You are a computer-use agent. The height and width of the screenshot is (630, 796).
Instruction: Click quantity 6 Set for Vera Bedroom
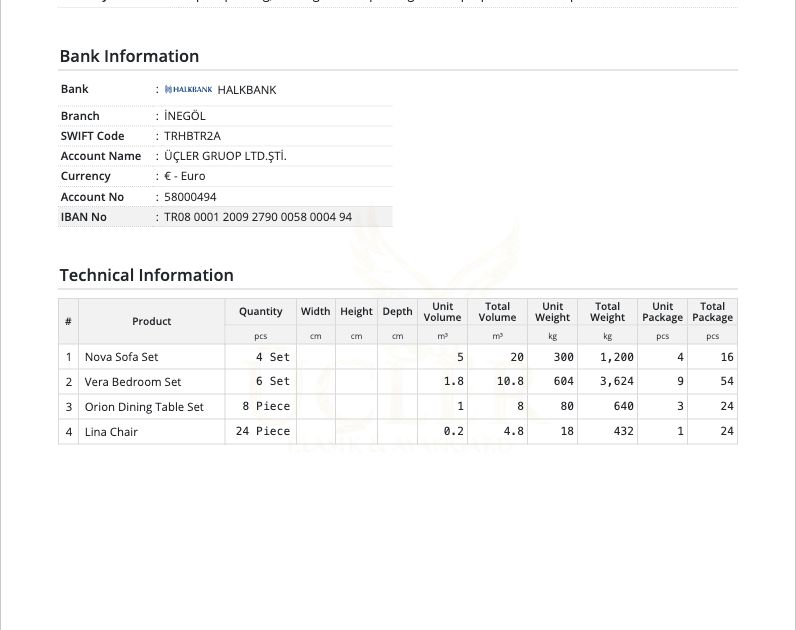[x=273, y=381]
